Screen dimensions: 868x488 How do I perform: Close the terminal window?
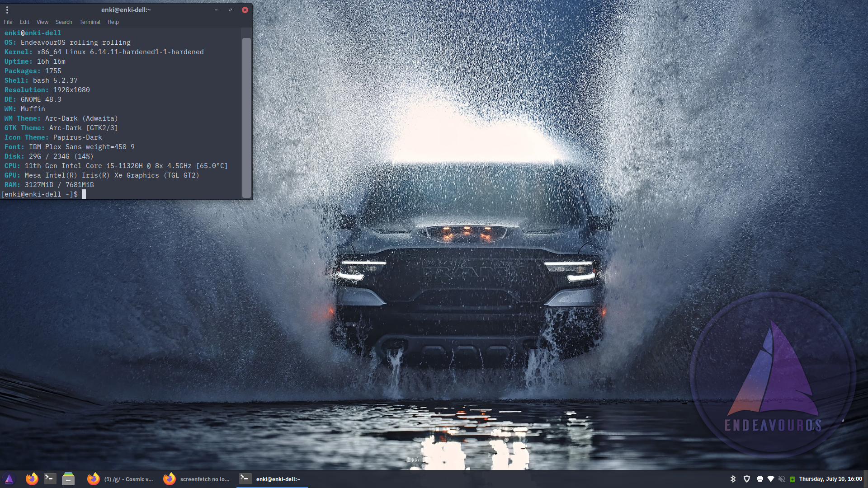245,9
